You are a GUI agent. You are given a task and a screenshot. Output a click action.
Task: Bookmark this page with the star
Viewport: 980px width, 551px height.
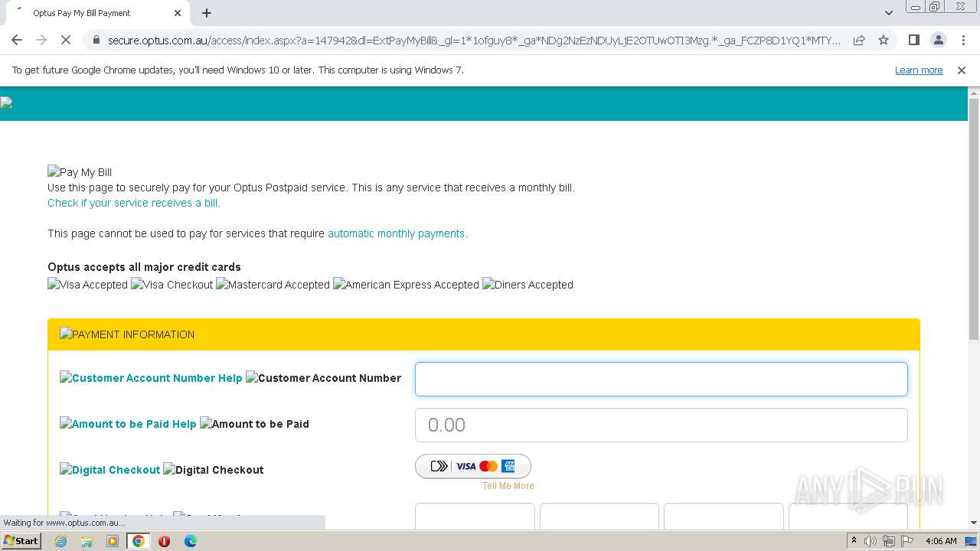coord(884,40)
